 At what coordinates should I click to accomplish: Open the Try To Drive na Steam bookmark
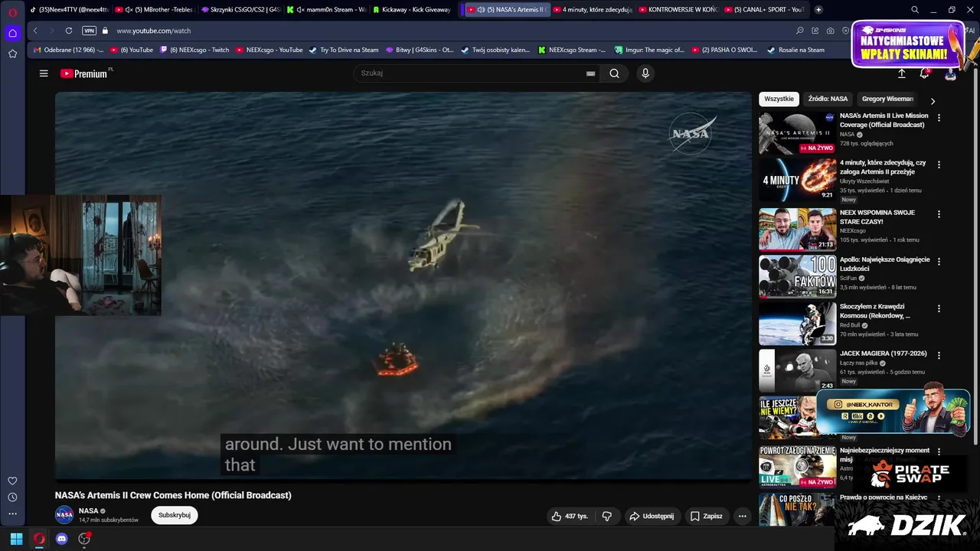(344, 50)
